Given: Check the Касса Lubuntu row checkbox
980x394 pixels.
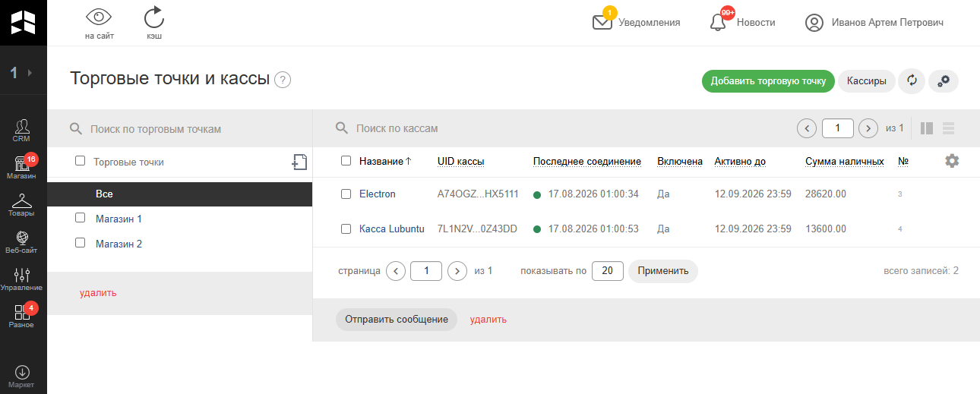Looking at the screenshot, I should click(346, 229).
